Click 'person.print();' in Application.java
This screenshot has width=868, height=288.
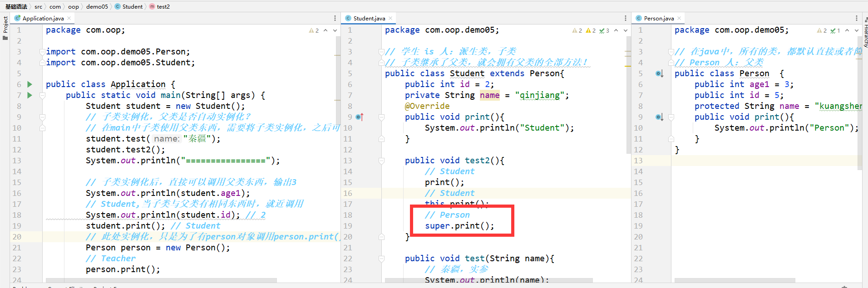[x=123, y=269]
